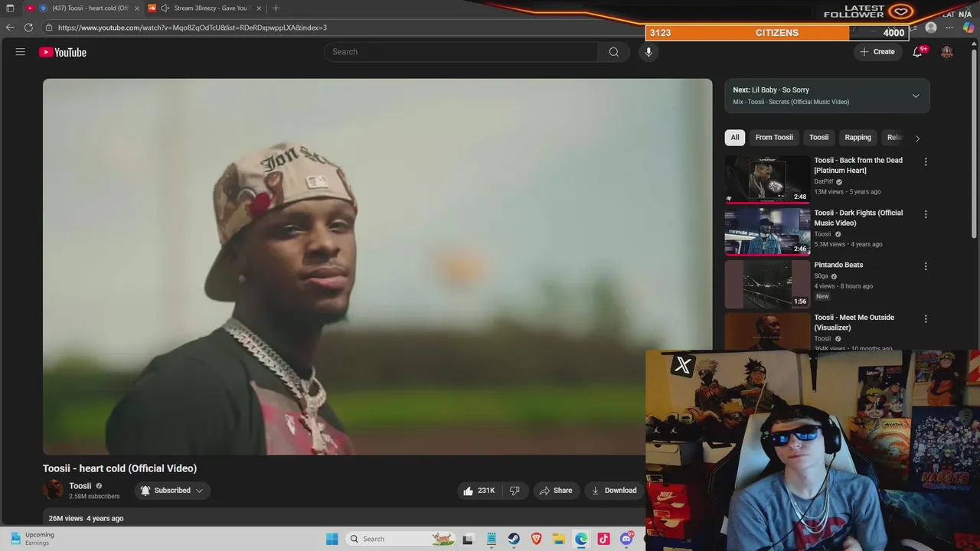Viewport: 980px width, 551px height.
Task: Click Windows taskbar Search box
Action: [400, 539]
